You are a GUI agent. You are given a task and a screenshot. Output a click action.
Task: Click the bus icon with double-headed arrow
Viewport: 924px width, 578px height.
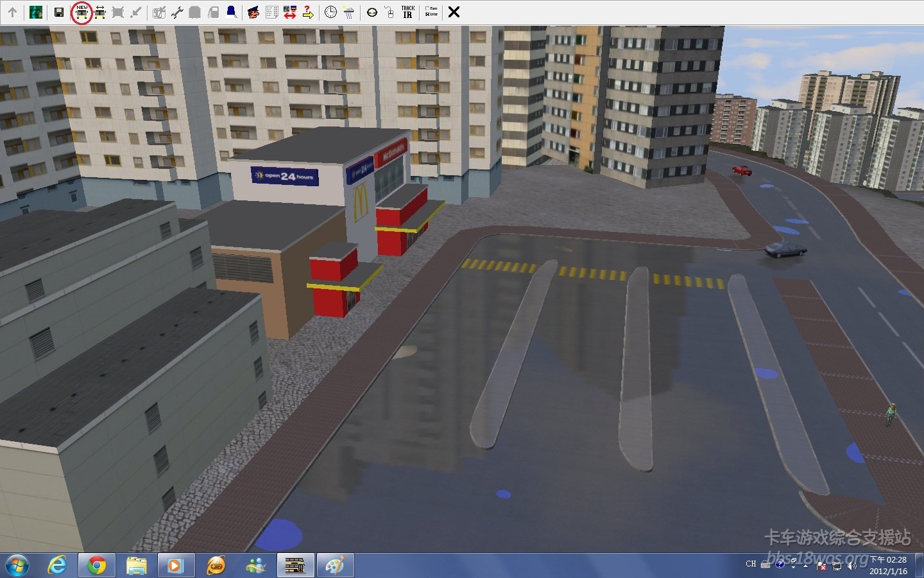[x=100, y=12]
